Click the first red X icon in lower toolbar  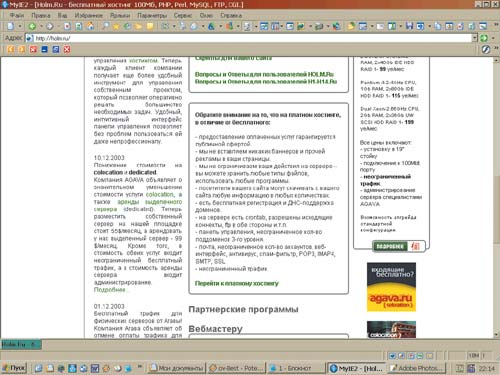[33, 49]
